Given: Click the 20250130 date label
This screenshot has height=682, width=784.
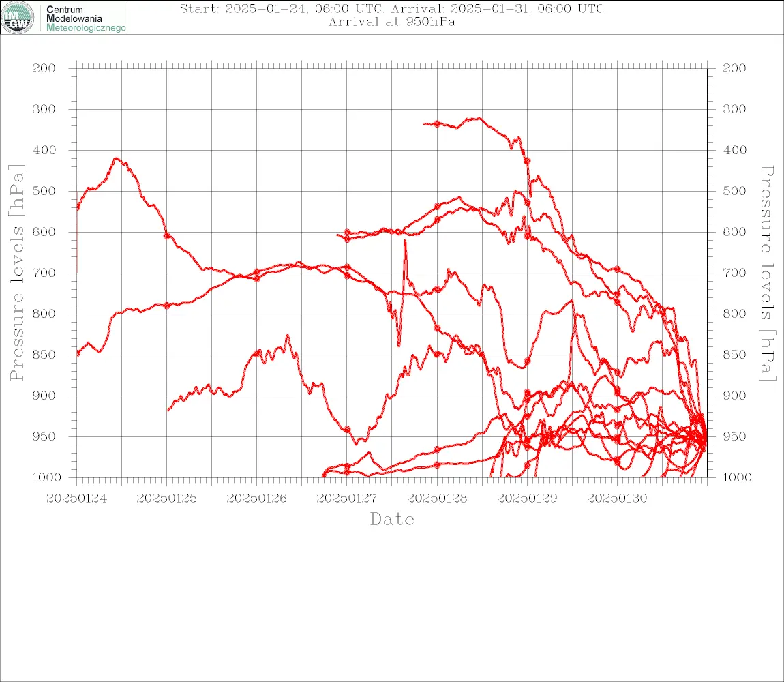Looking at the screenshot, I should pos(617,499).
